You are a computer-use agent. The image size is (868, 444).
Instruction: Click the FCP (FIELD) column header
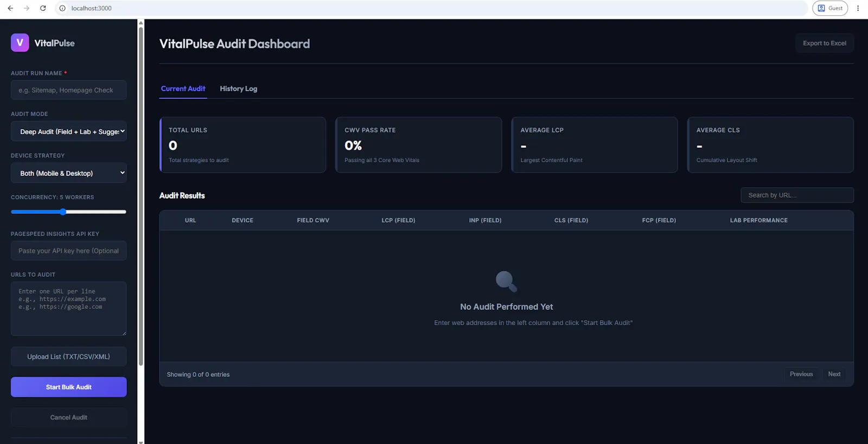(x=659, y=220)
